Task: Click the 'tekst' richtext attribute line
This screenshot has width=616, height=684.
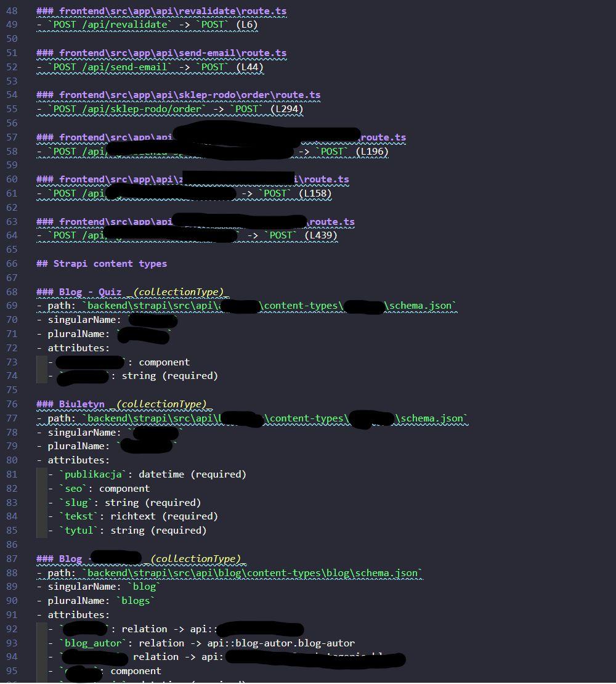Action: (x=133, y=516)
